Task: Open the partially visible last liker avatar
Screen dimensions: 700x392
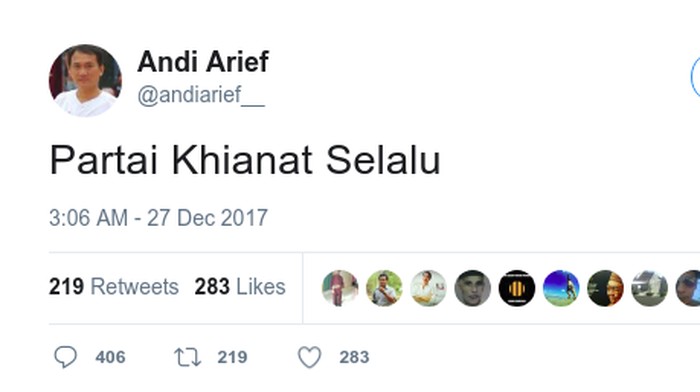Action: tap(688, 288)
